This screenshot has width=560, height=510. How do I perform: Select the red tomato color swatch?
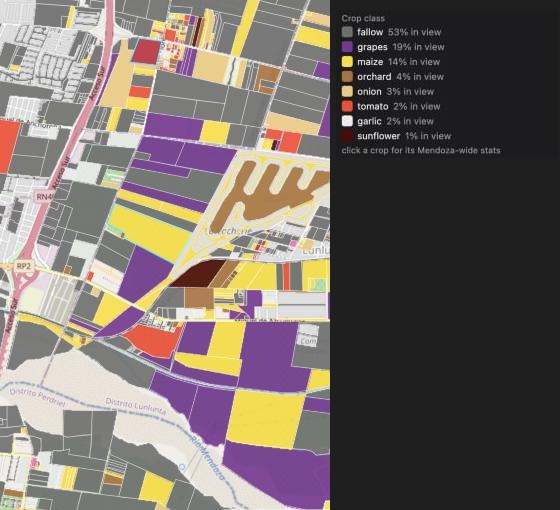click(x=347, y=106)
